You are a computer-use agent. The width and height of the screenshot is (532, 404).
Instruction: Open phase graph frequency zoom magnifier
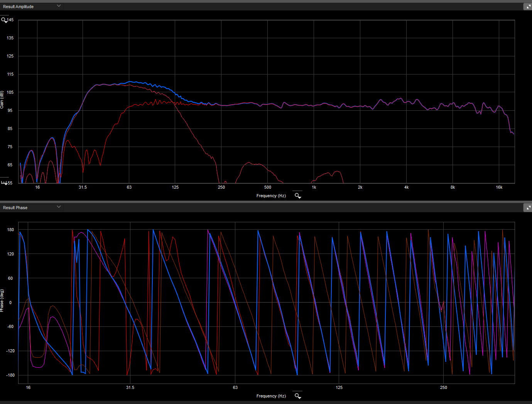[x=297, y=396]
